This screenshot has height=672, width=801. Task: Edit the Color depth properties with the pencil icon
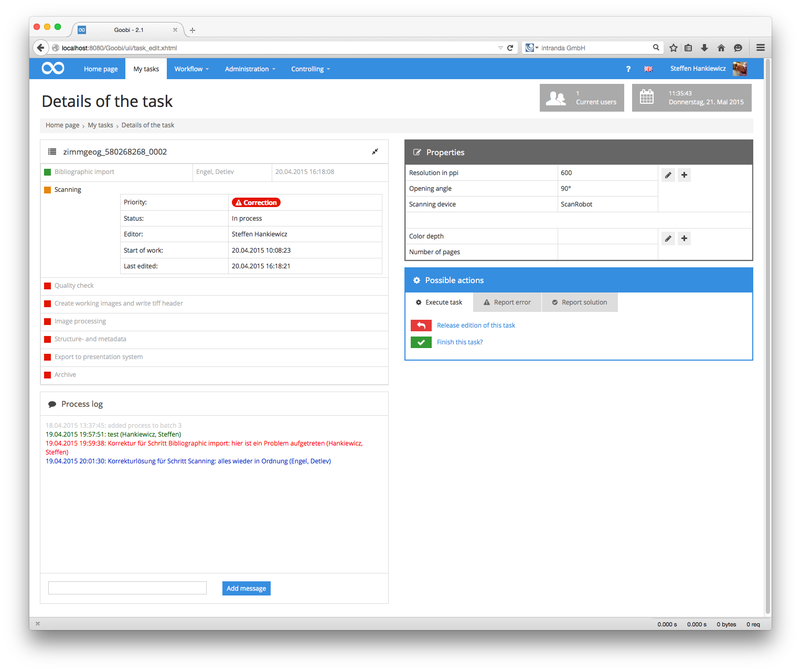click(x=668, y=239)
